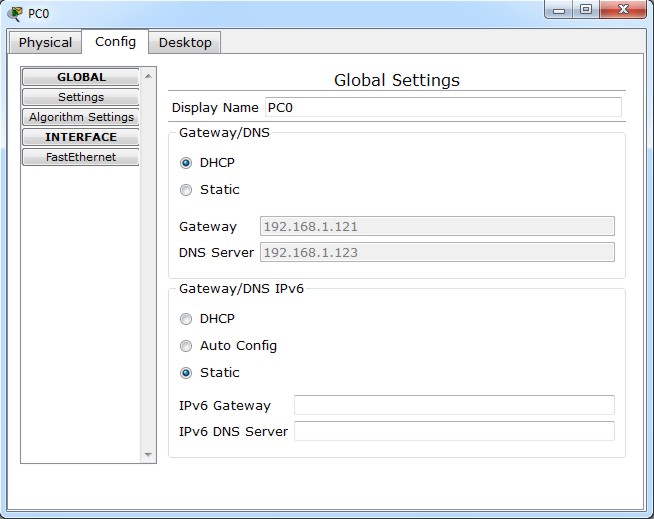The image size is (654, 519).
Task: Click the PC0 window title icon
Action: click(x=15, y=14)
